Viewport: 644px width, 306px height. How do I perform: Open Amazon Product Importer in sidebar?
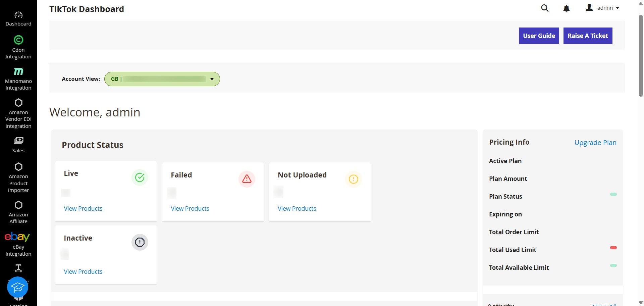(18, 167)
